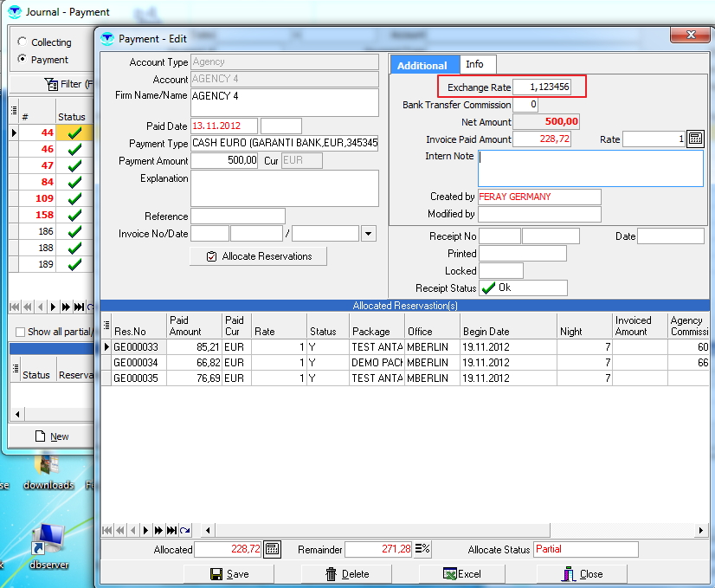Open column chooser icon in Allocated Reservations grid
Viewport: 715px width, 588px height.
pyautogui.click(x=107, y=325)
